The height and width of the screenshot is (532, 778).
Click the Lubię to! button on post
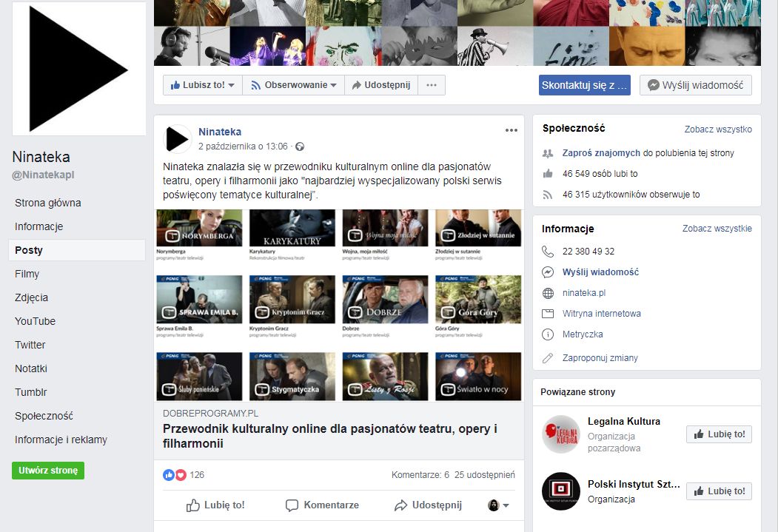click(215, 505)
